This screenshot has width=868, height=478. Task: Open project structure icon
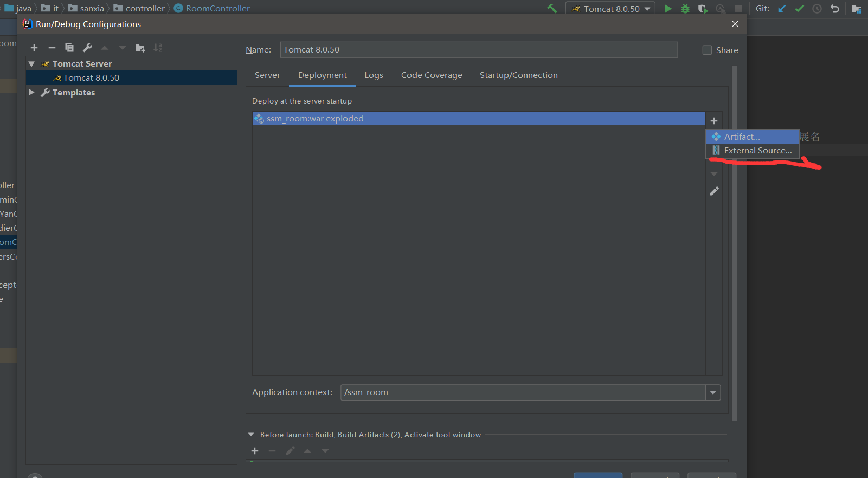pos(857,9)
